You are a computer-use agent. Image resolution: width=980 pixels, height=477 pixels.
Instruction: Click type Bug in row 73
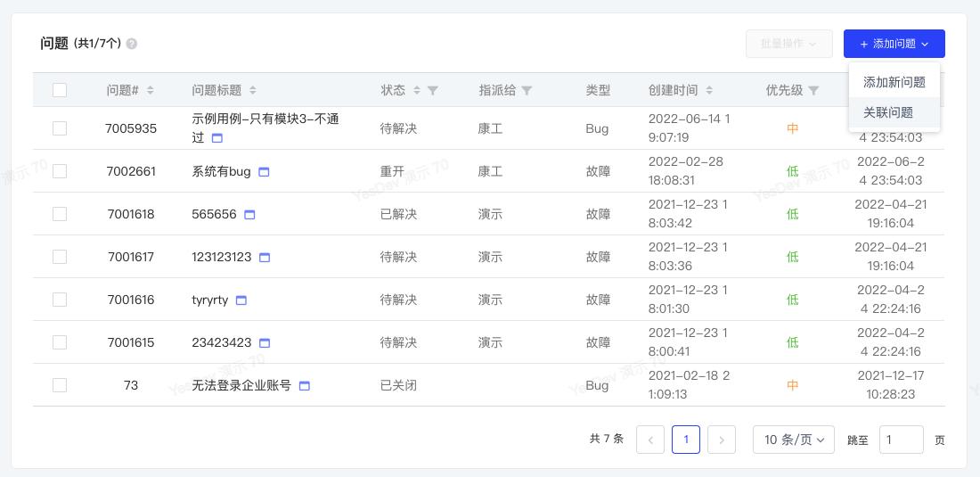[x=598, y=385]
